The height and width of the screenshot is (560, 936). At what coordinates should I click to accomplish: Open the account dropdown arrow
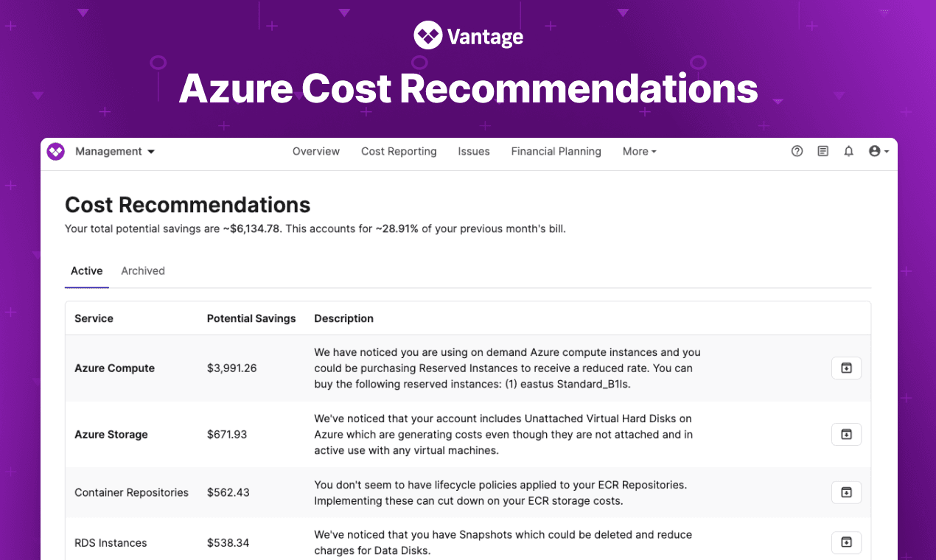pos(885,151)
